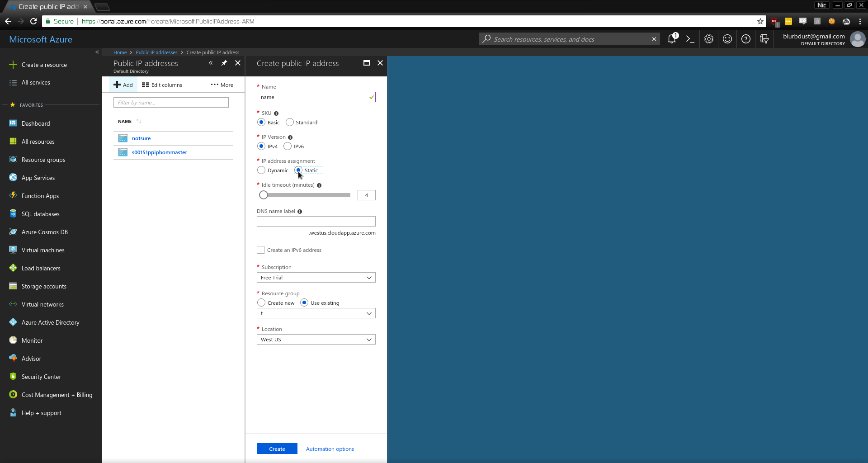Clear the search box with the X icon
This screenshot has width=868, height=463.
point(654,39)
